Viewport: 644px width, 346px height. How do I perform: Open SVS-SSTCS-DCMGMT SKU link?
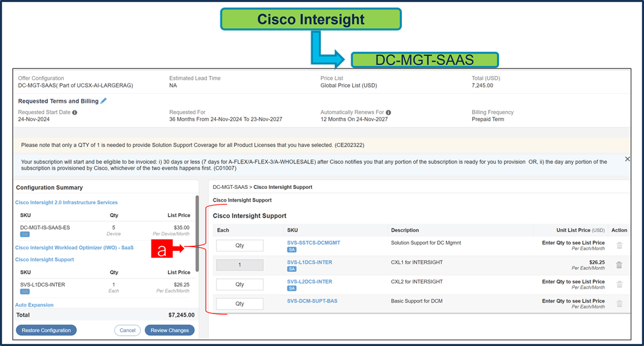pos(313,243)
